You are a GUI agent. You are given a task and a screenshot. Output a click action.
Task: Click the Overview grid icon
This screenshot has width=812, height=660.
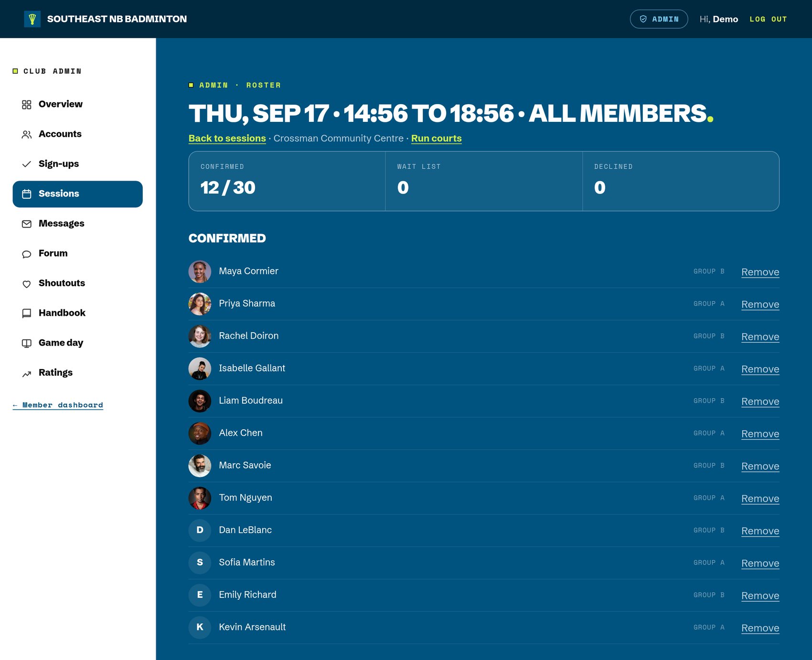(x=27, y=105)
